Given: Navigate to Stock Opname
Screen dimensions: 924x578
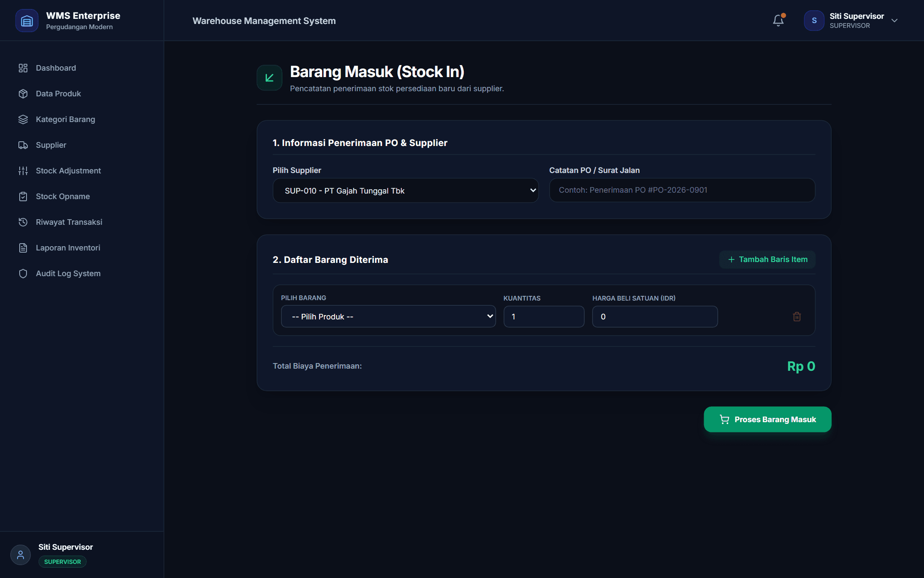Looking at the screenshot, I should tap(82, 197).
